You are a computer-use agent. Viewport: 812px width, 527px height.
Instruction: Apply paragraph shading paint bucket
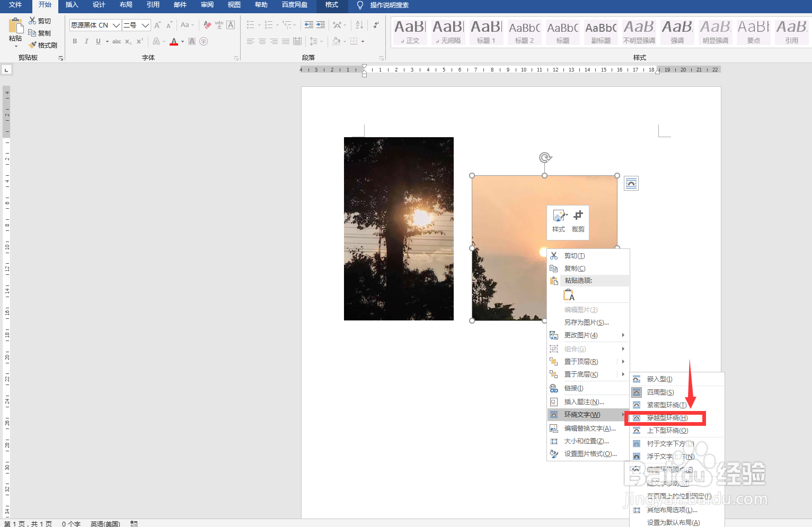pyautogui.click(x=336, y=41)
